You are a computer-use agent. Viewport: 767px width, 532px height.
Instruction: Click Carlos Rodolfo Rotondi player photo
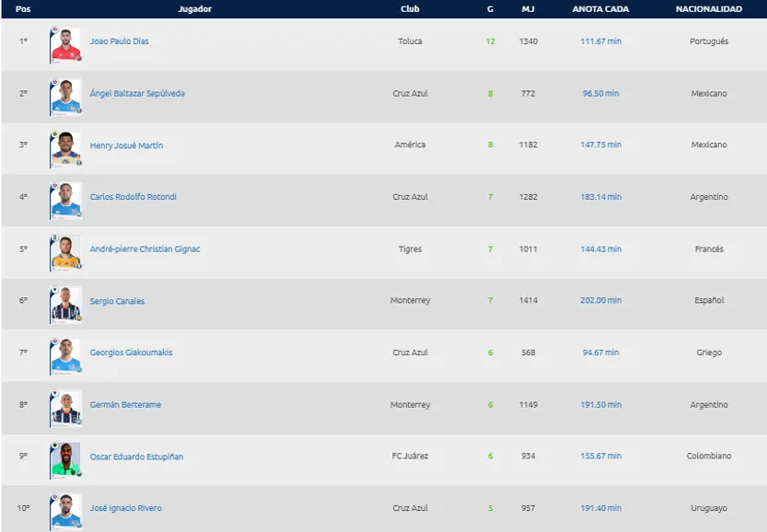(x=65, y=200)
